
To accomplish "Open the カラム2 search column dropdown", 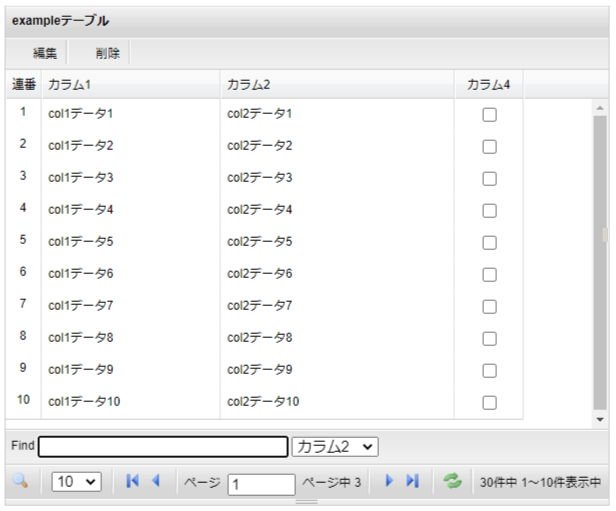I will coord(335,446).
